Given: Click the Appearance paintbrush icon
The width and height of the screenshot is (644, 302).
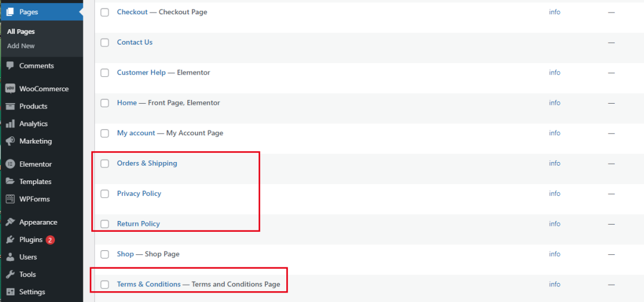Looking at the screenshot, I should click(x=10, y=222).
